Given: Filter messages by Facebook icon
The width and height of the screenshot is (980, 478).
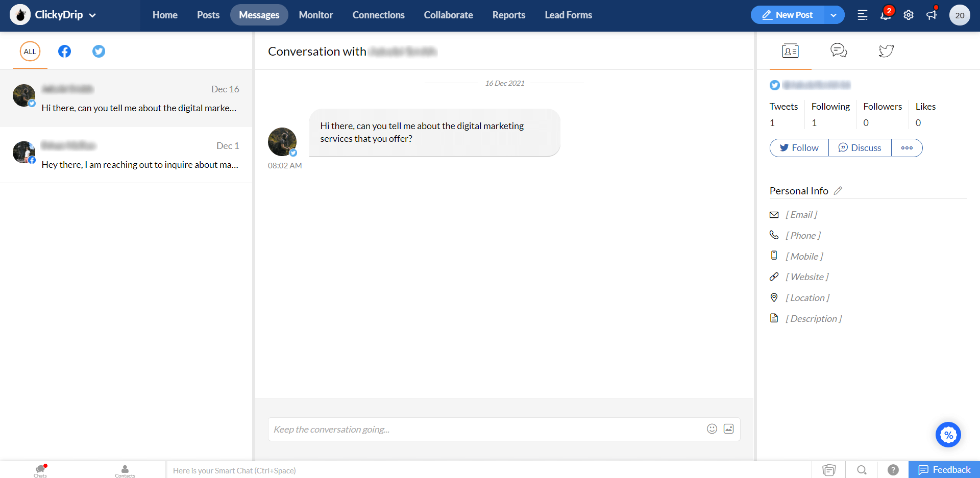Looking at the screenshot, I should pos(64,52).
